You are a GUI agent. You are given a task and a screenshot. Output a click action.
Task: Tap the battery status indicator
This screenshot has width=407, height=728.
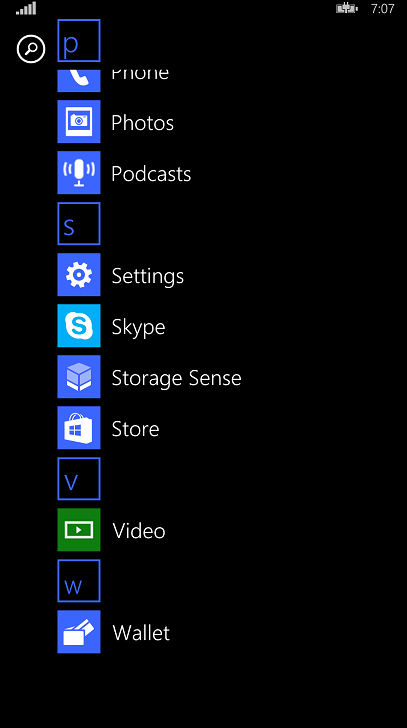coord(347,8)
